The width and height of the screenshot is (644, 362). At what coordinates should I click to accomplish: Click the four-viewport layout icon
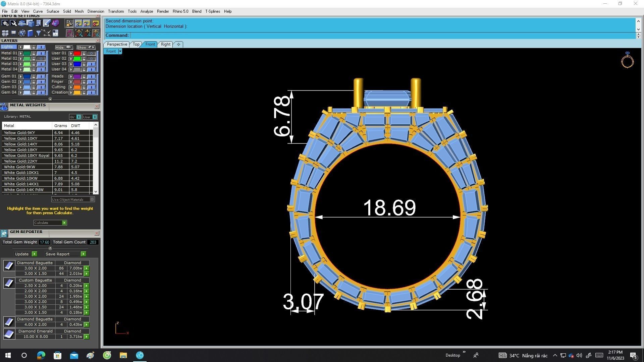coord(5,33)
